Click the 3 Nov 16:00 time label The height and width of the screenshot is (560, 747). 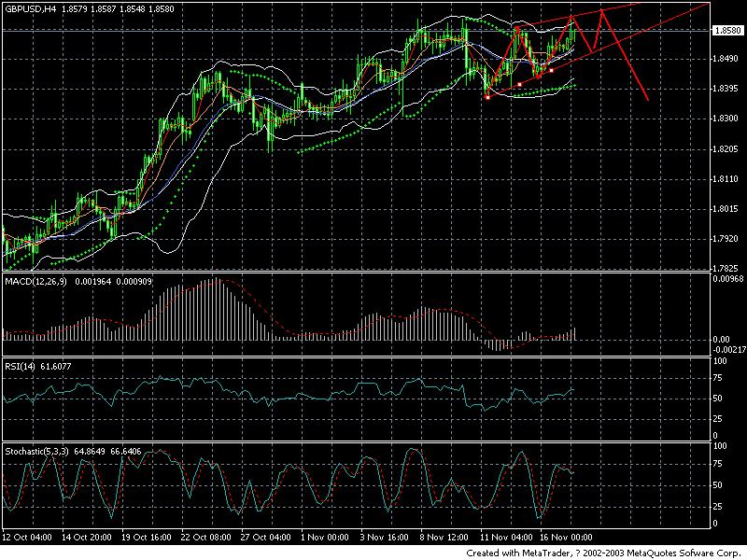coord(385,538)
